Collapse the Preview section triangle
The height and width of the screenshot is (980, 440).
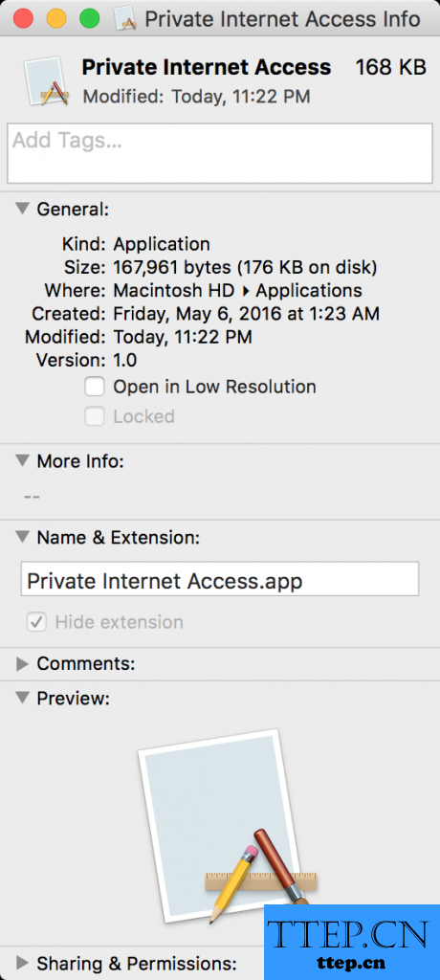(23, 697)
